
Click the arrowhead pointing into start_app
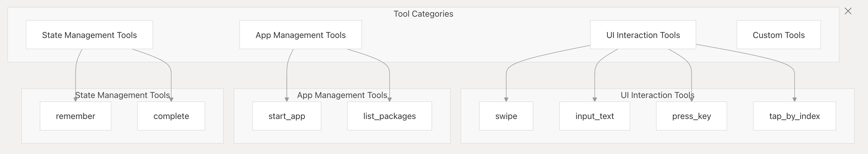287,99
